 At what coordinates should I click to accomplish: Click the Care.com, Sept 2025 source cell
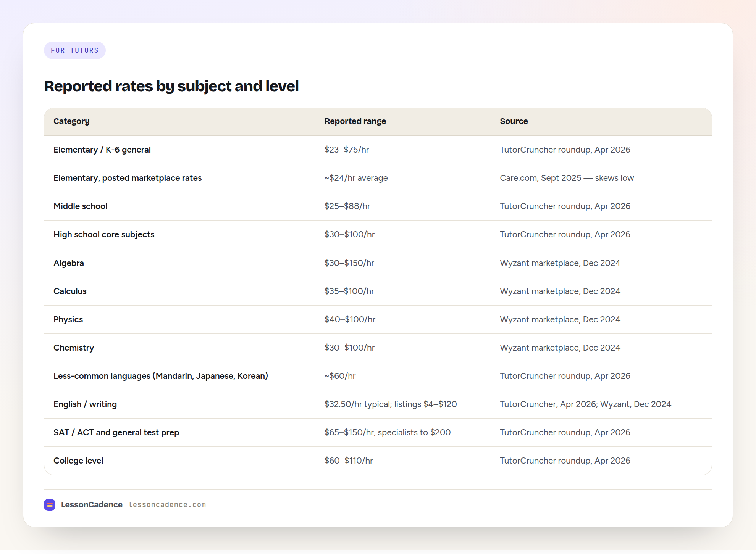(x=567, y=178)
